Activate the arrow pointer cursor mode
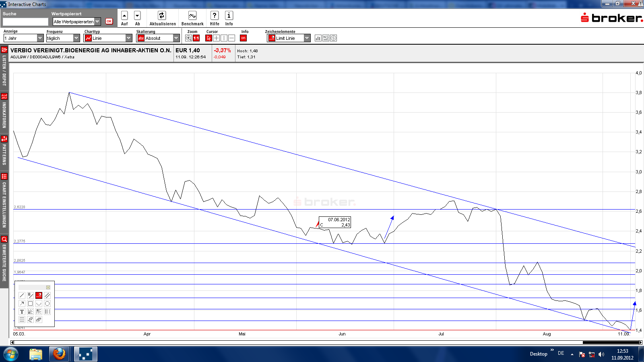 [x=208, y=38]
